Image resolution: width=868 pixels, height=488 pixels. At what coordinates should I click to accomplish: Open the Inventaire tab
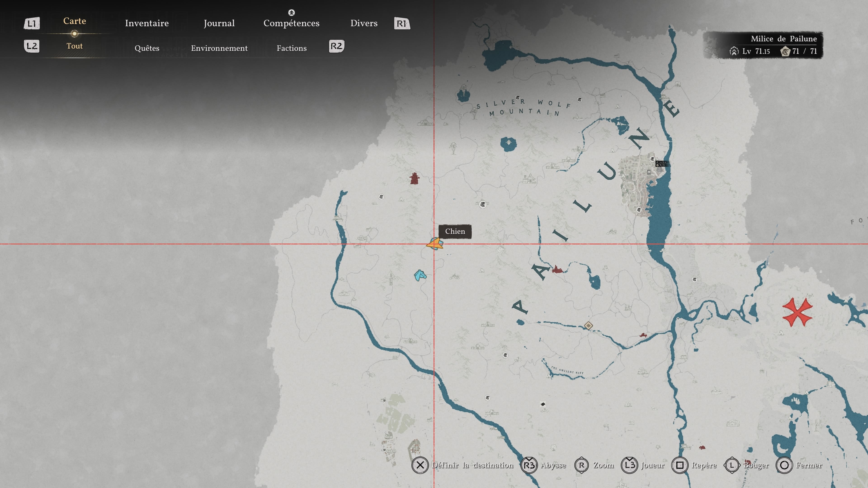pos(146,23)
